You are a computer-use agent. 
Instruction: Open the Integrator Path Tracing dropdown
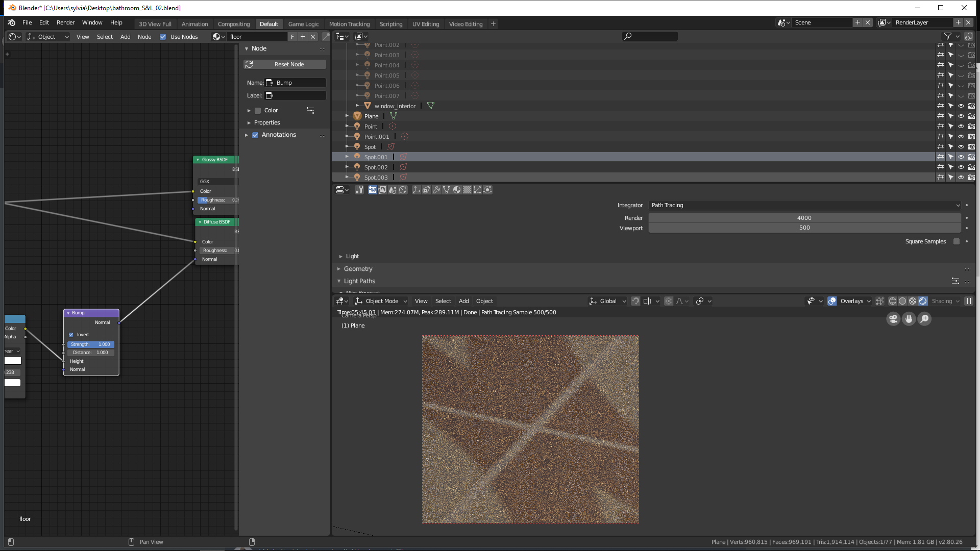tap(804, 205)
